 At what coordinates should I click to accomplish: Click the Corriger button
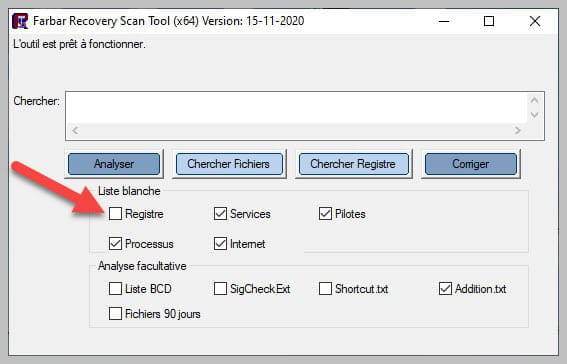point(470,164)
